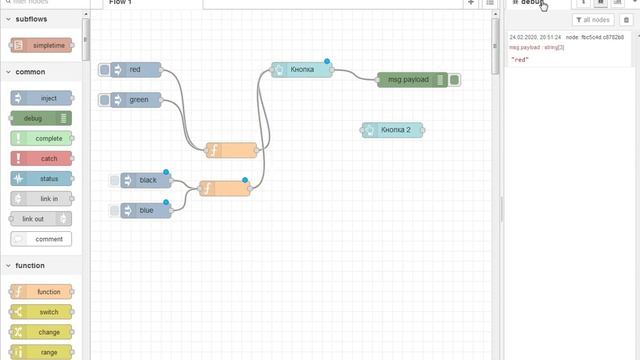Click the palette vertical scrollbar thumb

click(85, 40)
